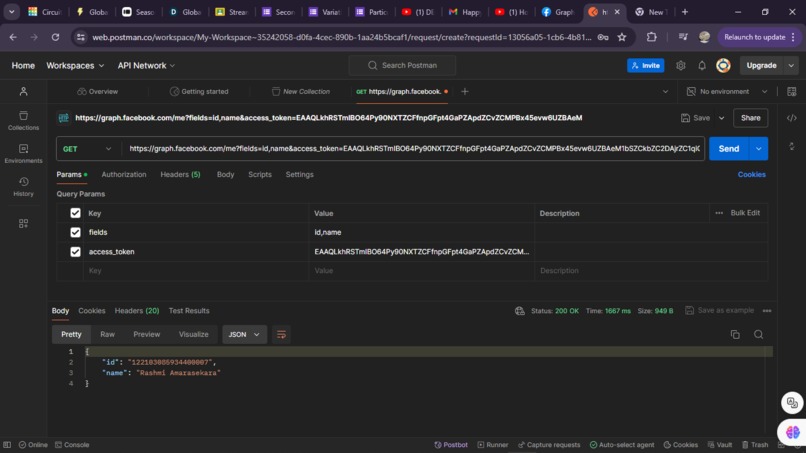Click the empty Key placeholder cell
Image resolution: width=806 pixels, height=453 pixels.
(x=195, y=270)
